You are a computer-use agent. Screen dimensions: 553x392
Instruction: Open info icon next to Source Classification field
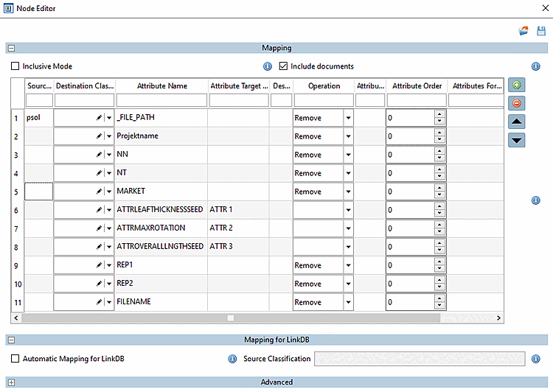[x=536, y=359]
